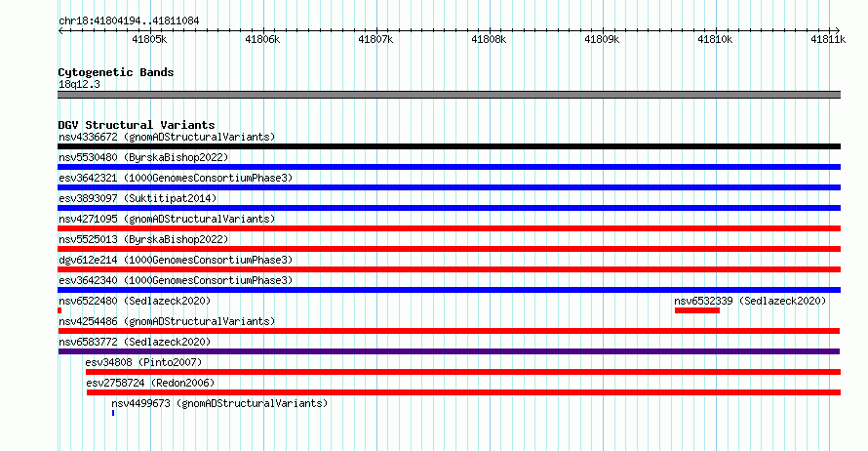
Task: Click the left arrowhead of the ruler
Action: (x=60, y=31)
